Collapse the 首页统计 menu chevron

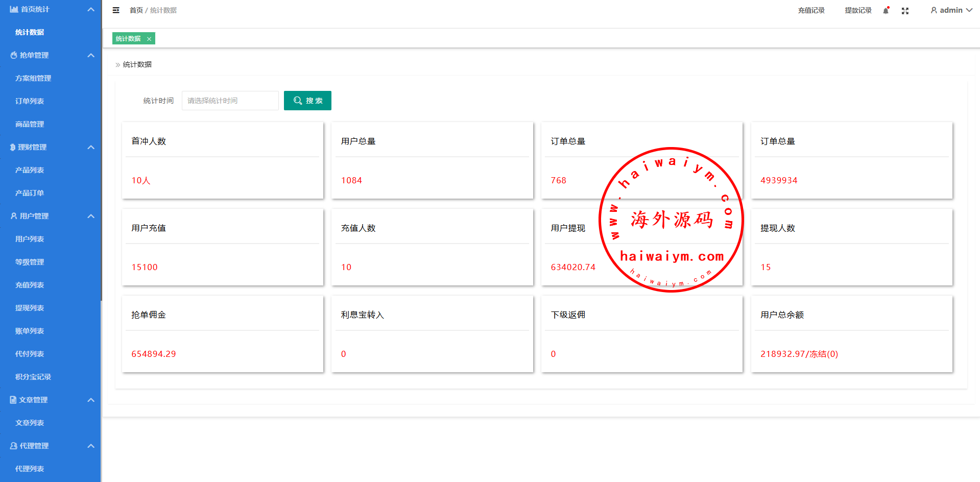tap(91, 9)
